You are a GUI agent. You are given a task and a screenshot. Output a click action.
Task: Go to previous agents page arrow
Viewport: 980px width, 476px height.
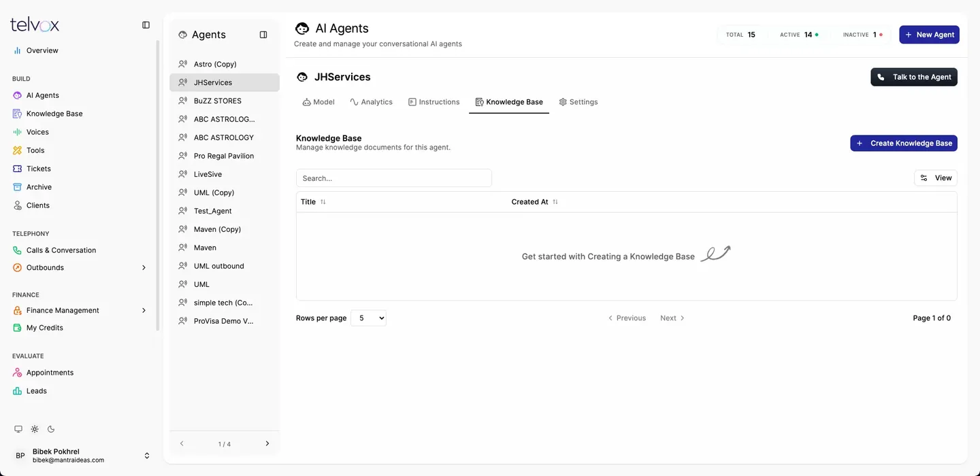pyautogui.click(x=182, y=443)
